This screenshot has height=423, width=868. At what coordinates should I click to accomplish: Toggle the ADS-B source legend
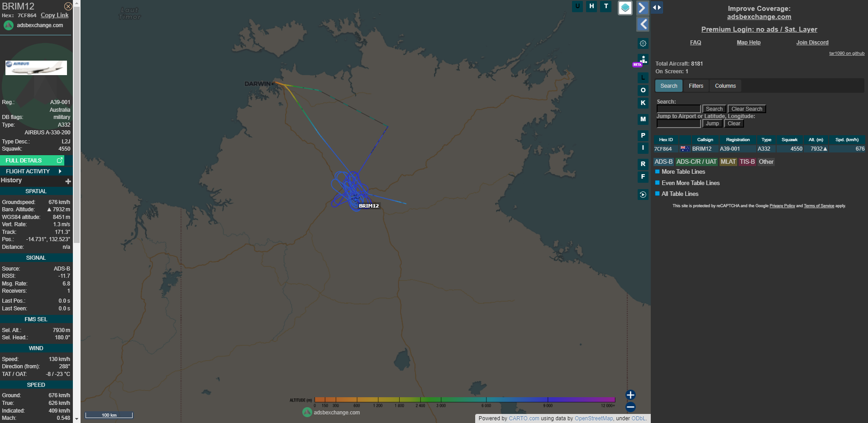pyautogui.click(x=663, y=162)
